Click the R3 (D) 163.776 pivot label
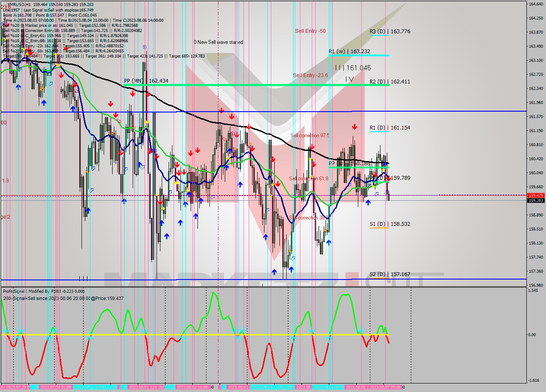This screenshot has height=392, width=546. click(390, 32)
